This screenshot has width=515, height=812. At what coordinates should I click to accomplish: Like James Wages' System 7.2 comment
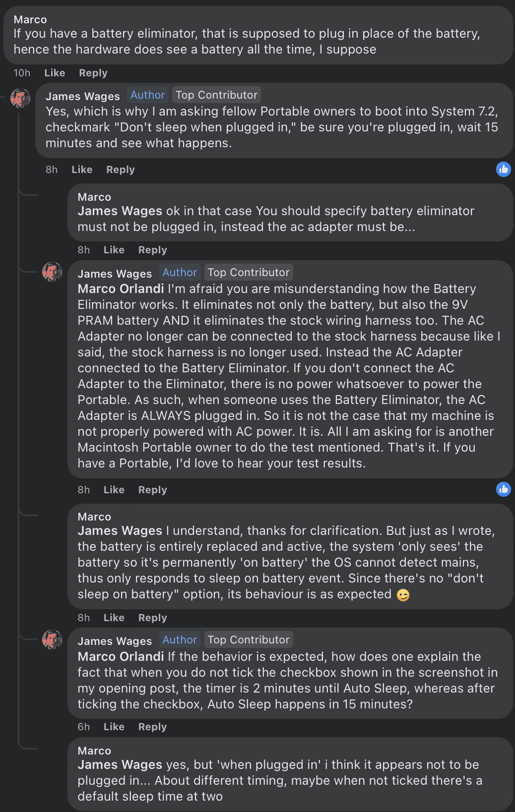(x=82, y=170)
